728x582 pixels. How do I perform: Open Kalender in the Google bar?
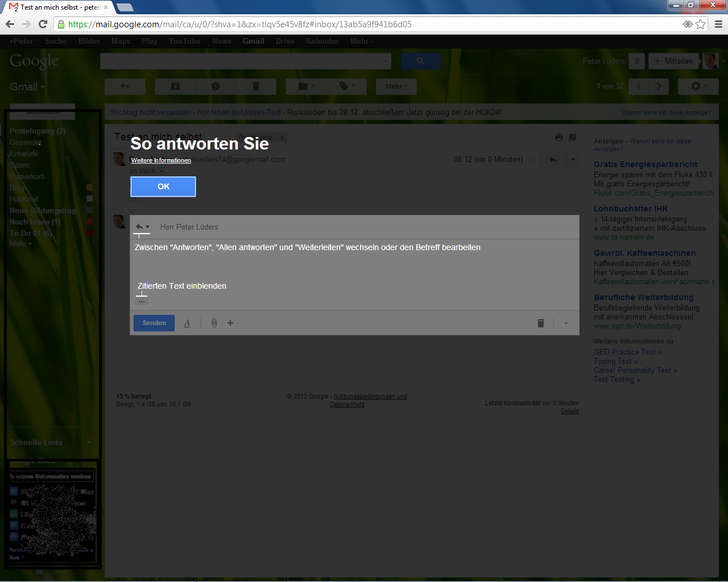[x=322, y=41]
